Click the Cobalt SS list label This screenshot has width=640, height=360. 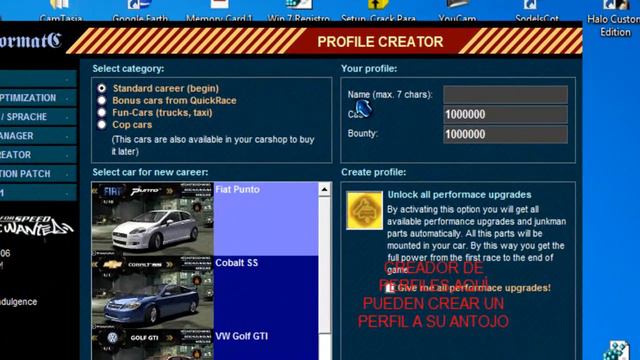pyautogui.click(x=237, y=263)
